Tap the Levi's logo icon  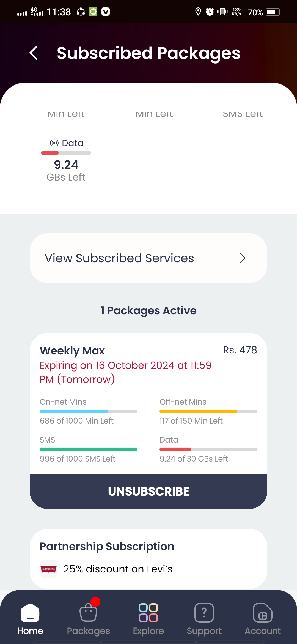point(49,569)
